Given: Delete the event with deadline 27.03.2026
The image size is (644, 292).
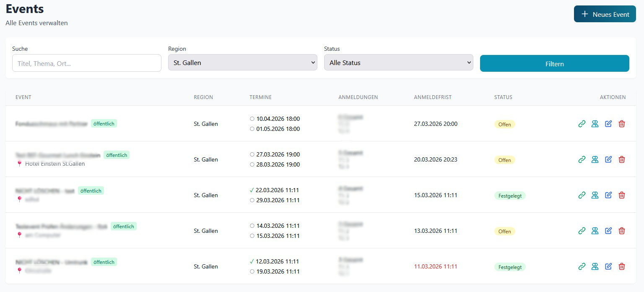Looking at the screenshot, I should (x=622, y=124).
